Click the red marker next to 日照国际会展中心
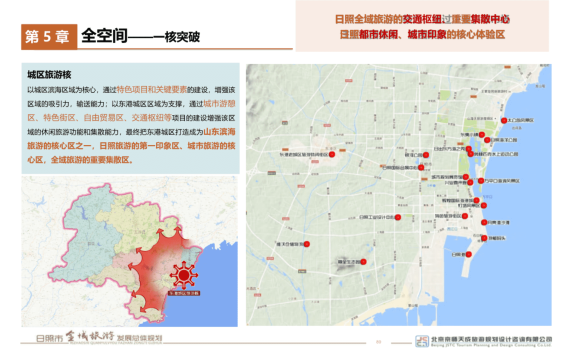Viewport: 570px width, 360px height. [x=421, y=167]
